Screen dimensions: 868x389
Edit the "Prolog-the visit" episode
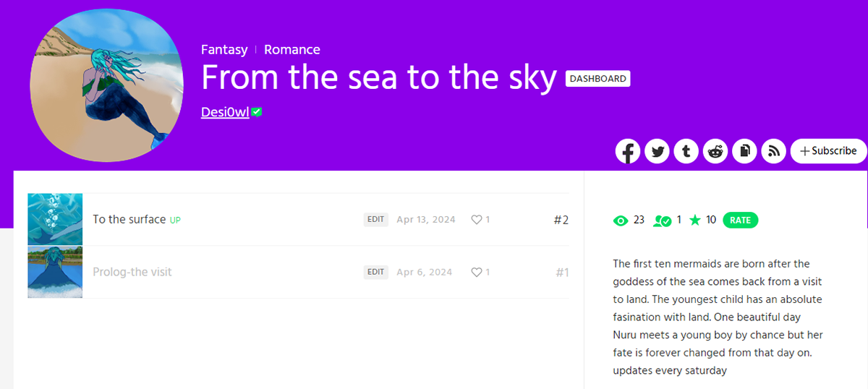375,273
